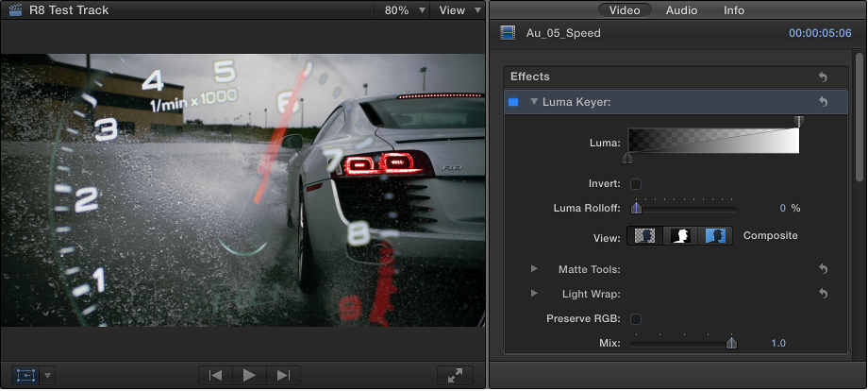The width and height of the screenshot is (868, 391).
Task: Click the Transform onscreen controls button
Action: [x=26, y=376]
